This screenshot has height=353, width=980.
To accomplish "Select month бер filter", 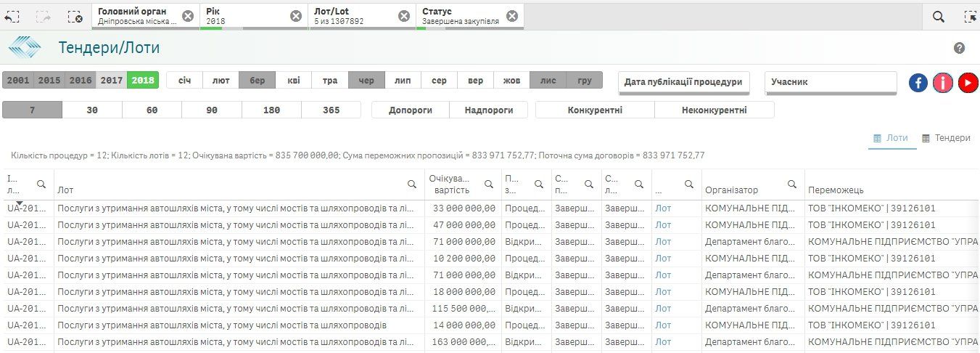I will (x=258, y=81).
